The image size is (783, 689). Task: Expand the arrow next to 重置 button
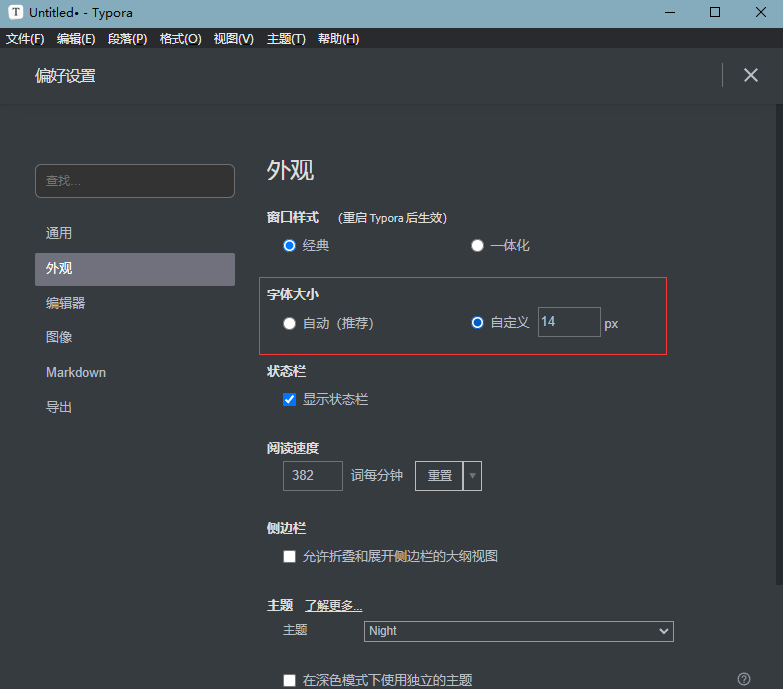(472, 476)
